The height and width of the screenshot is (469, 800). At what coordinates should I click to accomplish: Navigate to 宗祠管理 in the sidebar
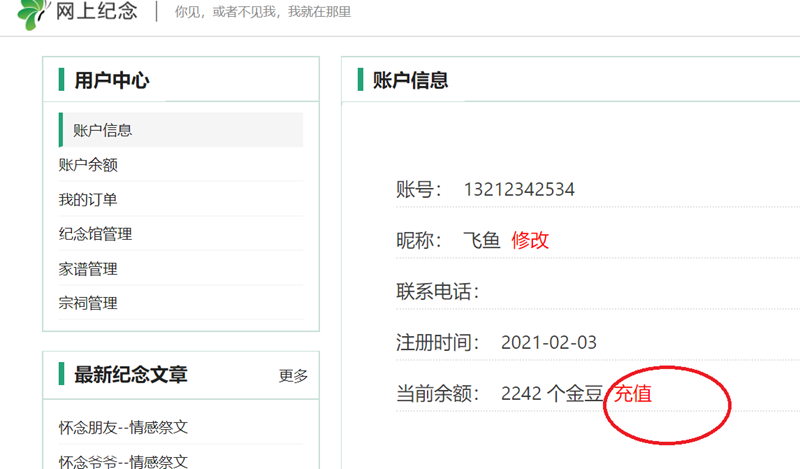(x=88, y=303)
